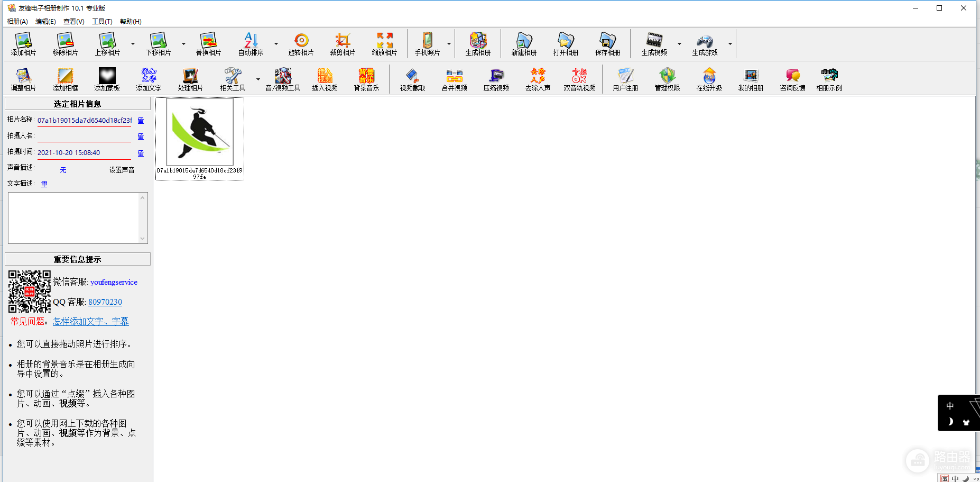Click the youfengservice WeChat service link
The image size is (980, 482).
114,282
